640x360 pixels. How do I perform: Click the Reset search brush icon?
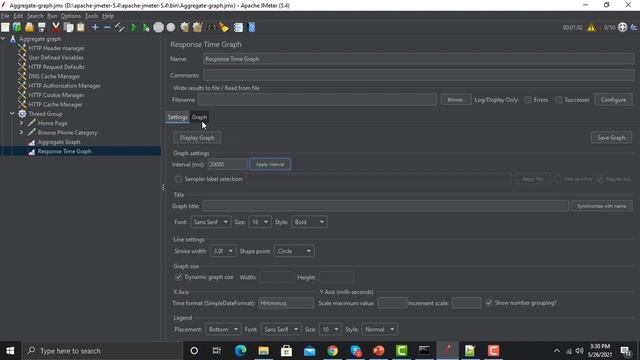[224, 27]
